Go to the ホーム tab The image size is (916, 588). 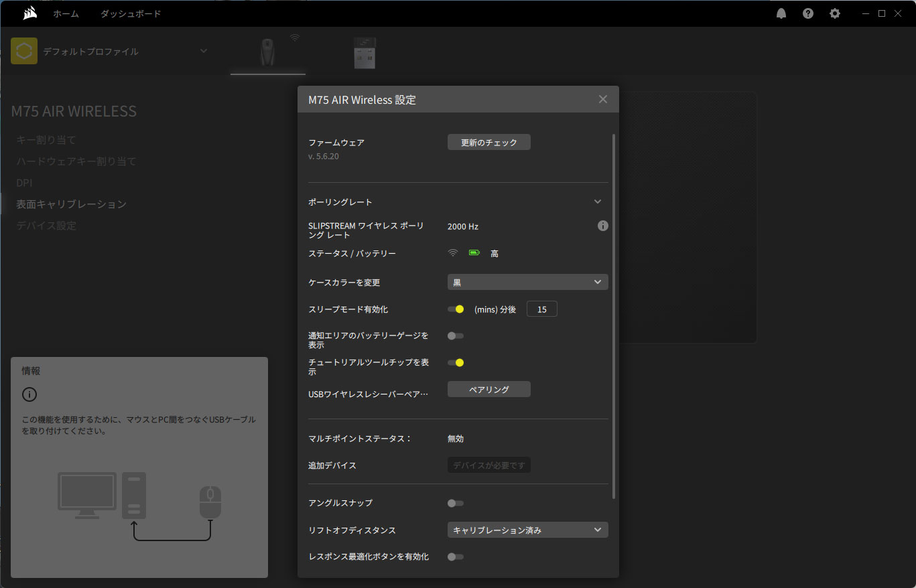coord(66,13)
